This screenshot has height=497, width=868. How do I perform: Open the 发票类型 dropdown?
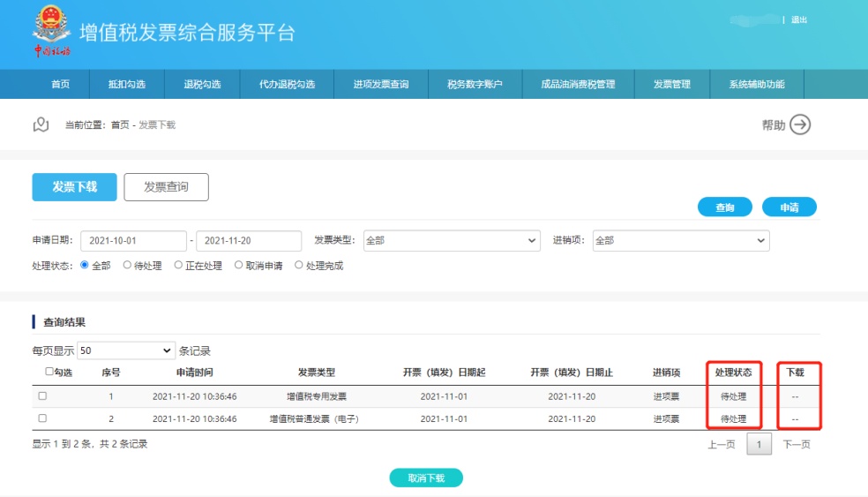tap(452, 240)
